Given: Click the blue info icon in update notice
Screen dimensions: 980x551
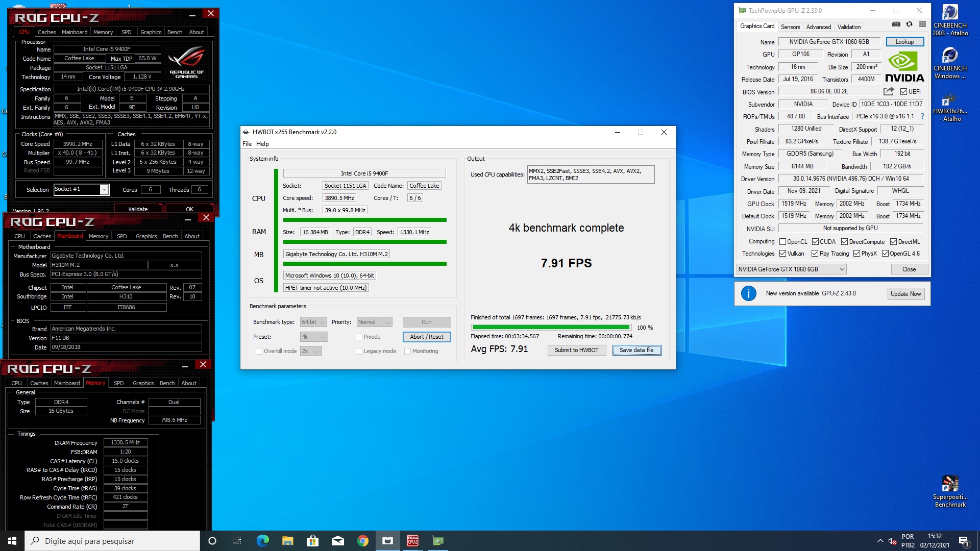Looking at the screenshot, I should tap(748, 293).
